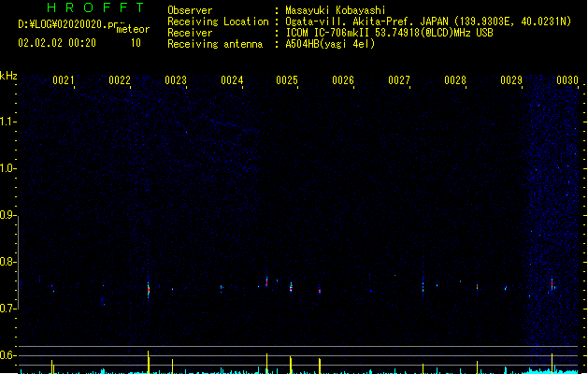Click the 0023 time marker
Viewport: 588px width, 374px height.
pos(176,80)
